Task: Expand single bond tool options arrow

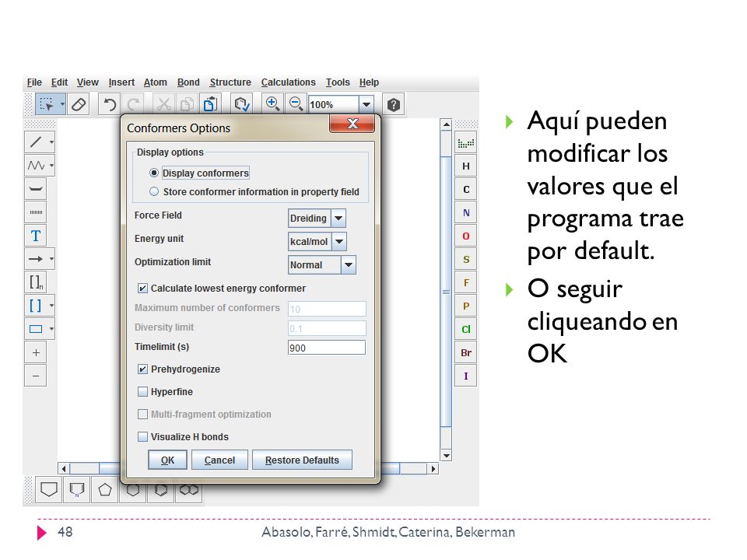Action: click(x=51, y=142)
